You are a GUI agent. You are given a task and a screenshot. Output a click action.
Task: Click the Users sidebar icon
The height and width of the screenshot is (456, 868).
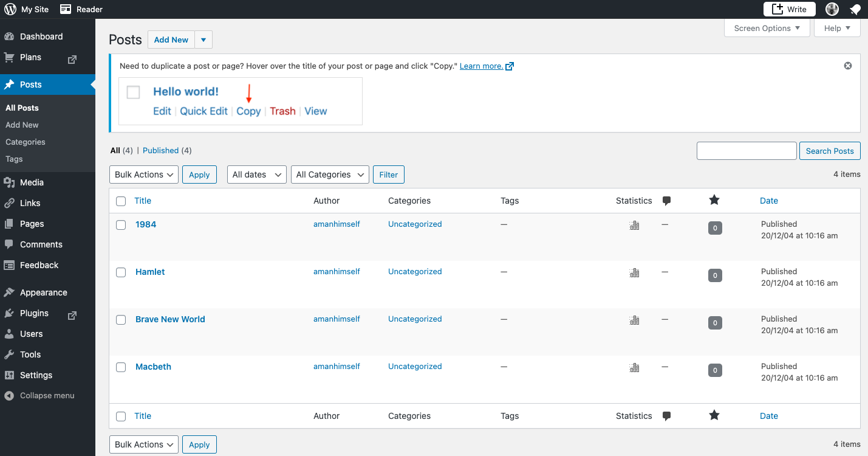click(9, 334)
